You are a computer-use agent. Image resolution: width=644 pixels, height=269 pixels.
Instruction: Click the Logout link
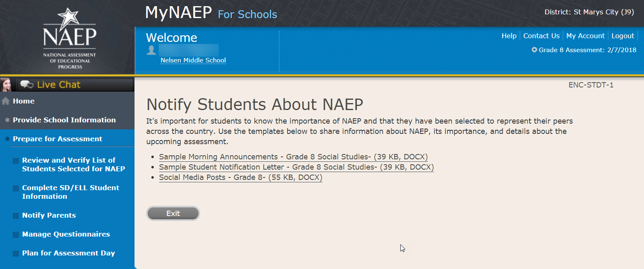[623, 36]
